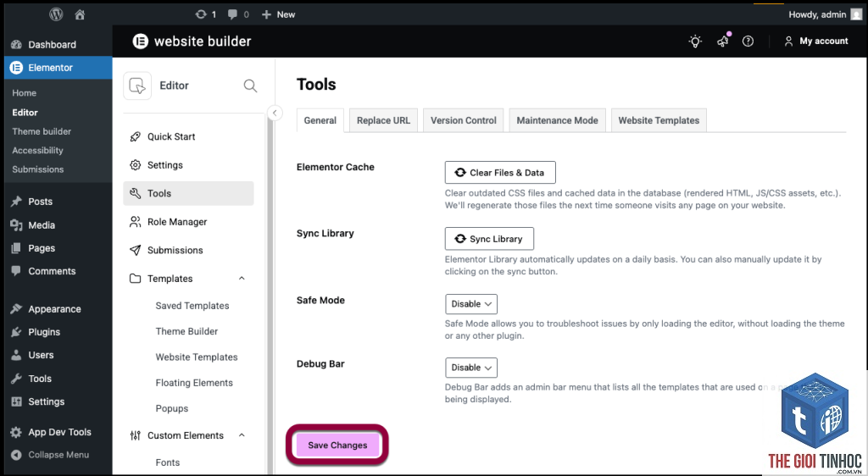
Task: Open Submissions under Elementor in WordPress menu
Action: coord(37,169)
